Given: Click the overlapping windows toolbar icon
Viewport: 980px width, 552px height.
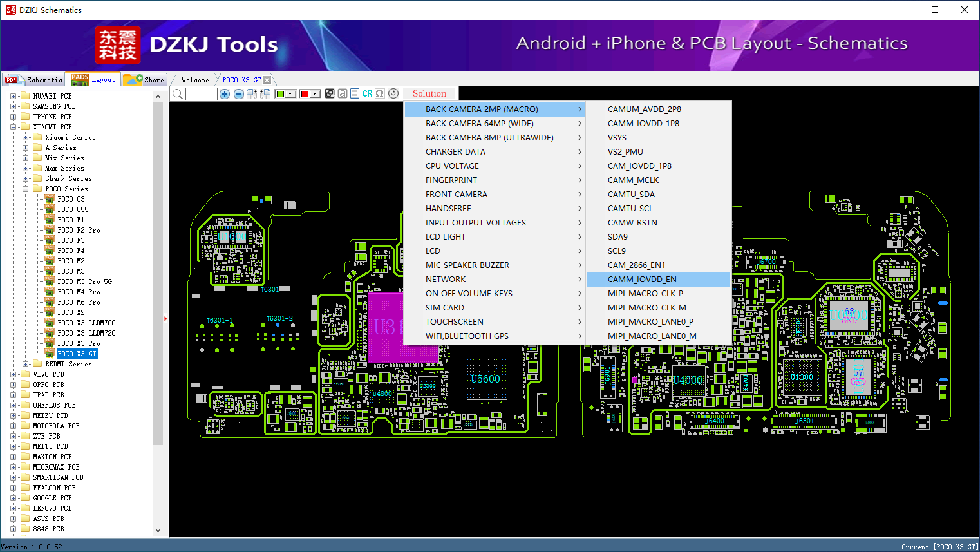Looking at the screenshot, I should [x=330, y=93].
